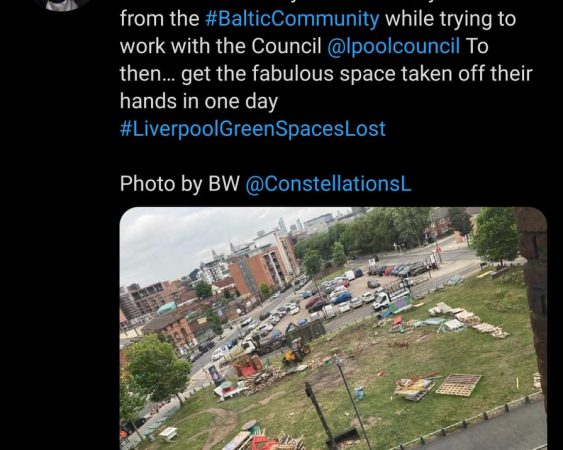The image size is (563, 450).
Task: Click the 'from the' text before the hashtag
Action: pyautogui.click(x=159, y=19)
